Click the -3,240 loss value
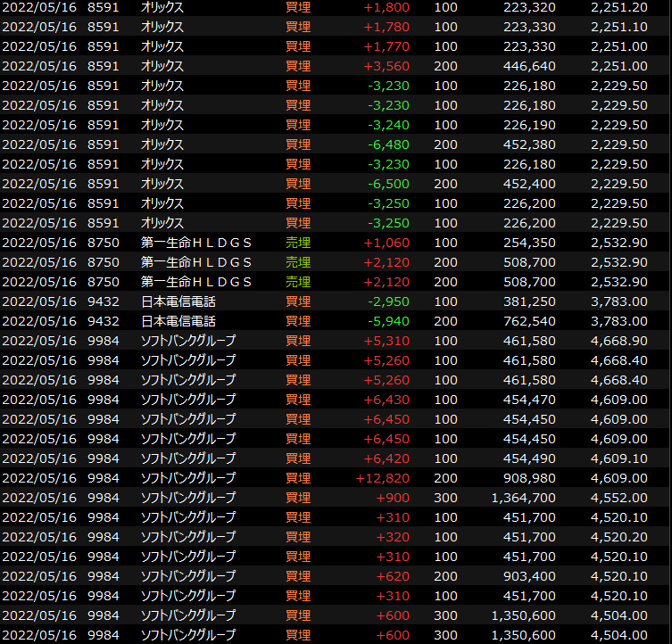This screenshot has height=644, width=672. tap(388, 125)
